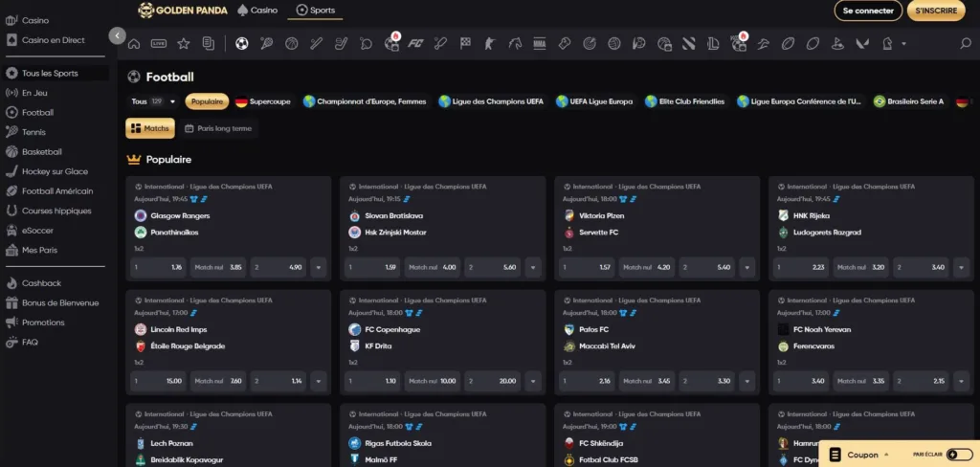The image size is (980, 467).
Task: Open the Tous 129 leagues dropdown
Action: click(154, 101)
